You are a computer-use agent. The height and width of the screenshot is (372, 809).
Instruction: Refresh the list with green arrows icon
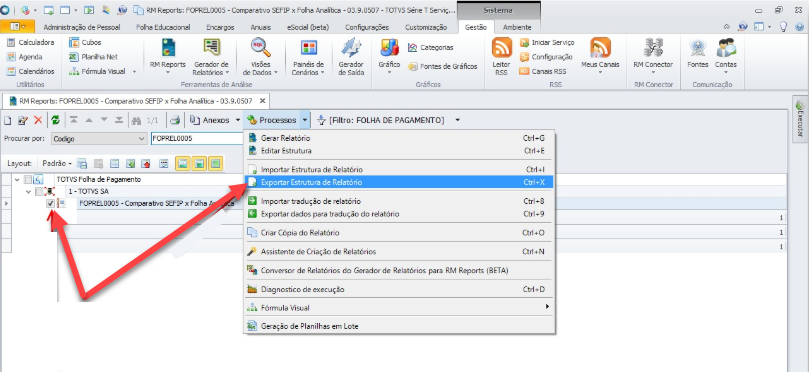[55, 120]
